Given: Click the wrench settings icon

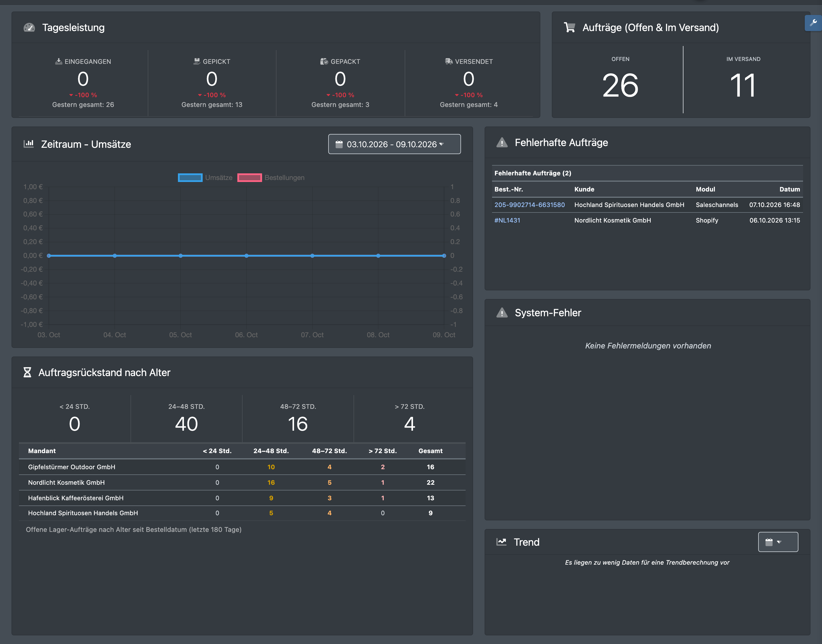Looking at the screenshot, I should [x=813, y=23].
